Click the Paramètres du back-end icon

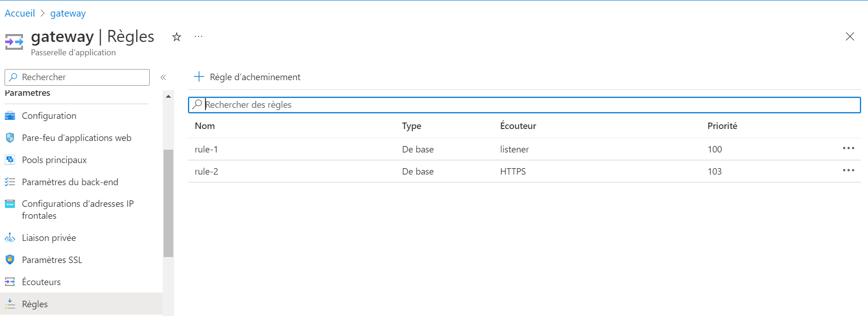(10, 182)
